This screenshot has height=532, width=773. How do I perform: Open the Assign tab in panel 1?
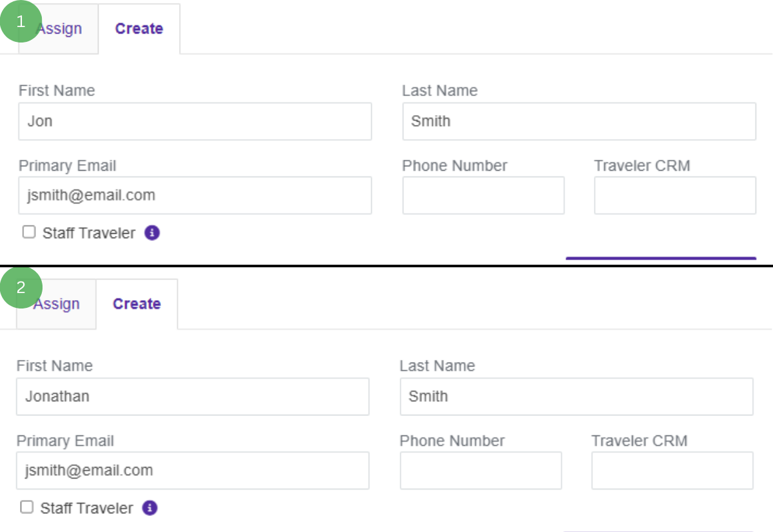coord(58,29)
